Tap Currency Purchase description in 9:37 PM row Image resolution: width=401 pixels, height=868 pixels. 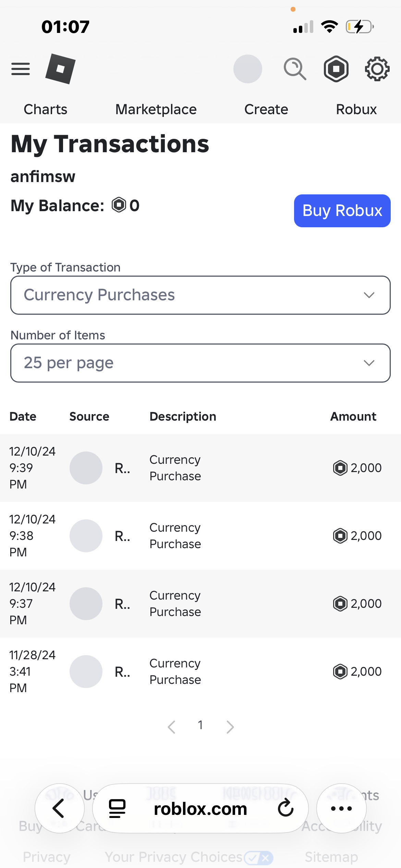[x=175, y=604]
